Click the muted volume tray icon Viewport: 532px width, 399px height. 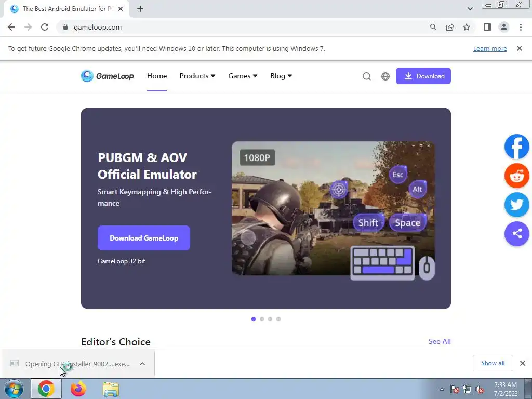(480, 389)
